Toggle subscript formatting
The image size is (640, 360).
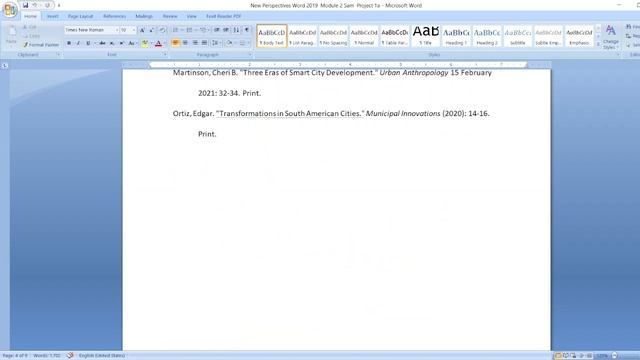coord(112,43)
